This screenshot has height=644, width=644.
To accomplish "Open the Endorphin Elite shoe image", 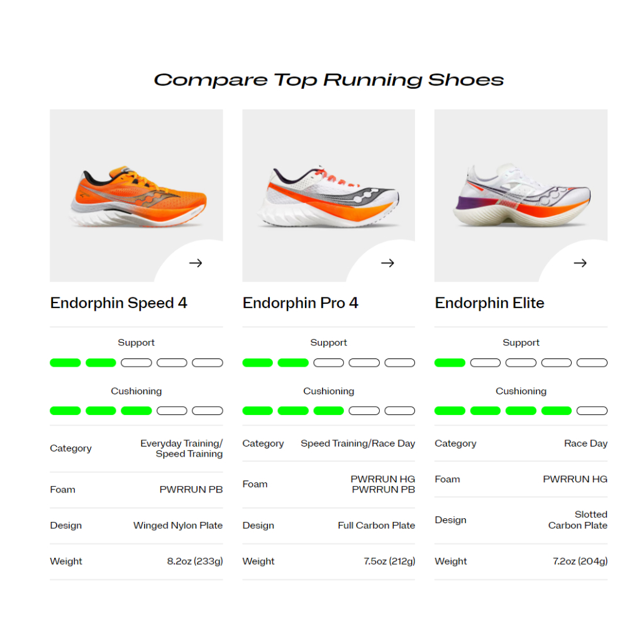I will [x=521, y=196].
